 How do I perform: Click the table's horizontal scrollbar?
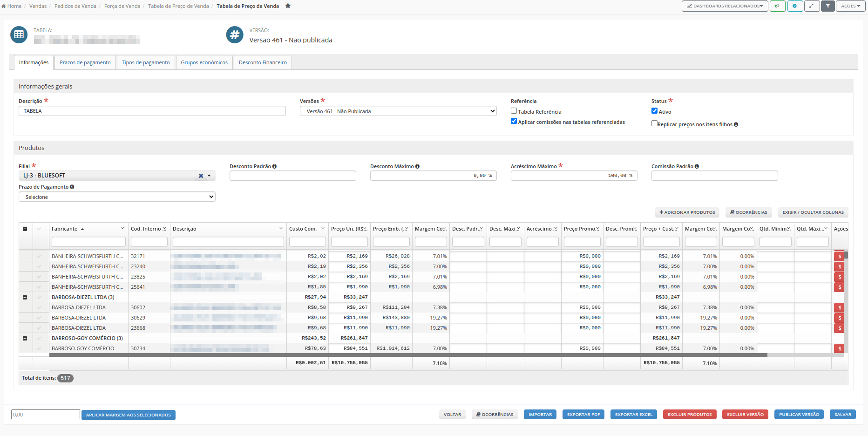pyautogui.click(x=408, y=355)
